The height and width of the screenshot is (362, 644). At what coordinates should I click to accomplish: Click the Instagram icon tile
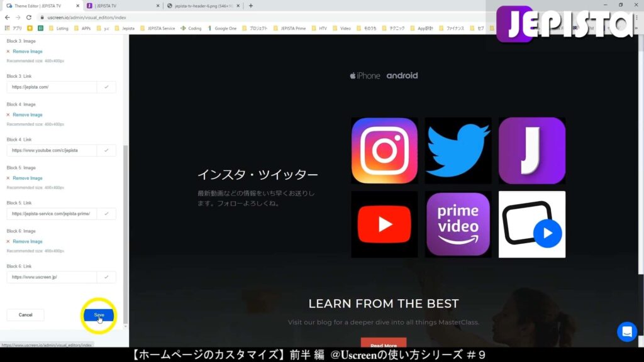tap(384, 151)
